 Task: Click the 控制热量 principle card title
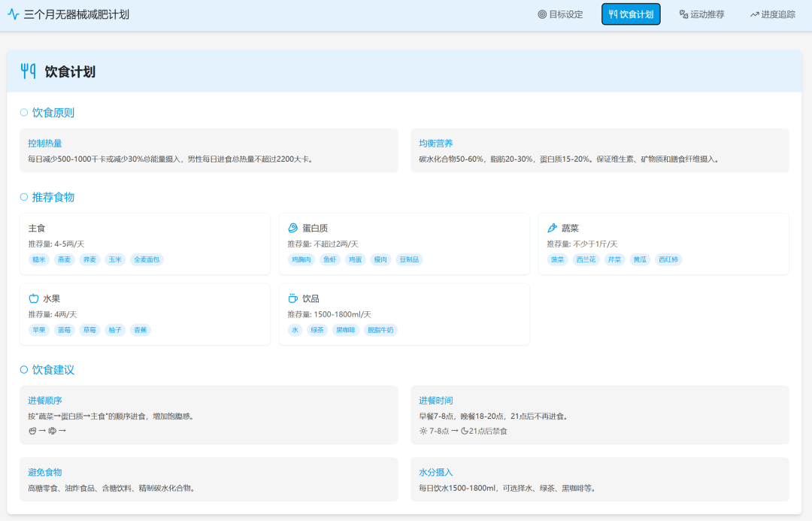click(x=45, y=143)
